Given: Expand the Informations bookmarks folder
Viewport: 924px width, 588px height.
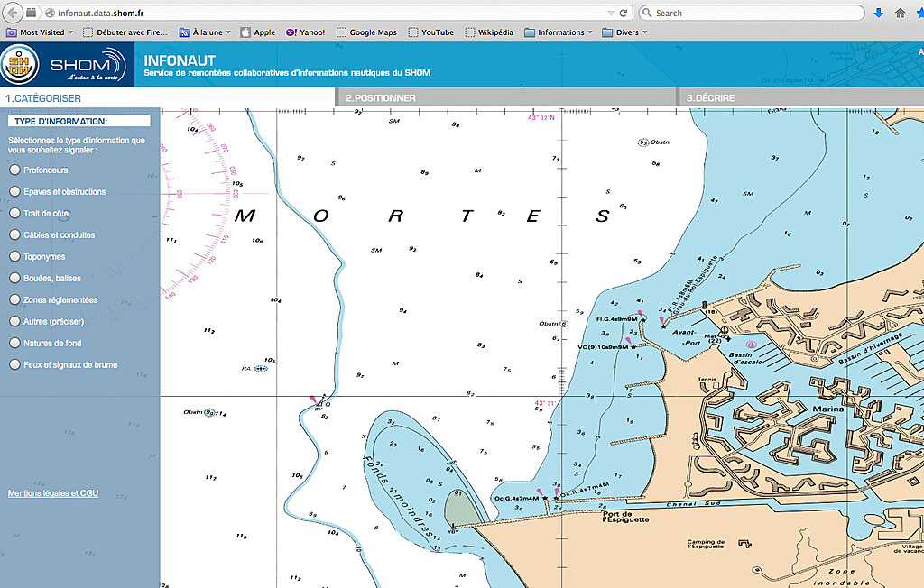Looking at the screenshot, I should click(x=559, y=32).
